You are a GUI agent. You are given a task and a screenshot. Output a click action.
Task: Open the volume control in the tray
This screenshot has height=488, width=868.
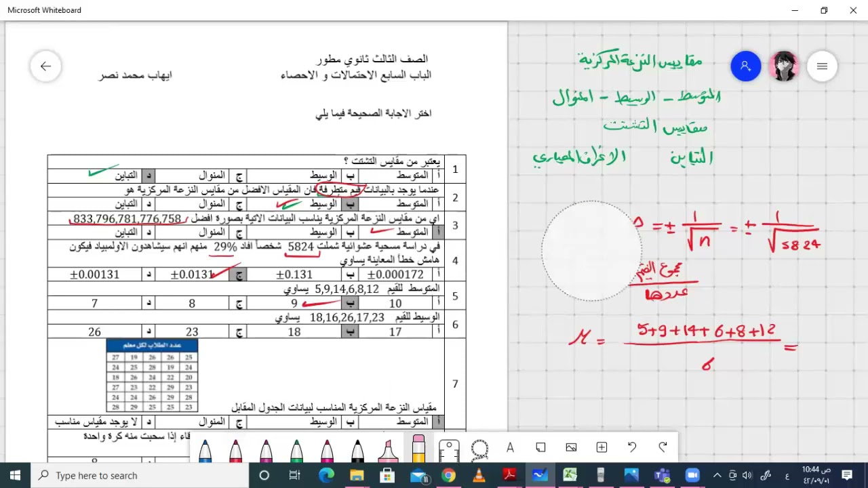tap(747, 475)
